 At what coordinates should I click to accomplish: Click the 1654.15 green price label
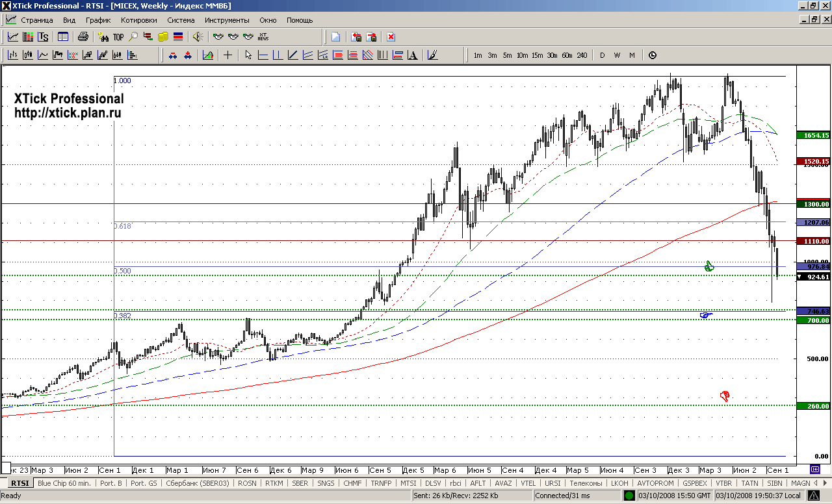[813, 135]
